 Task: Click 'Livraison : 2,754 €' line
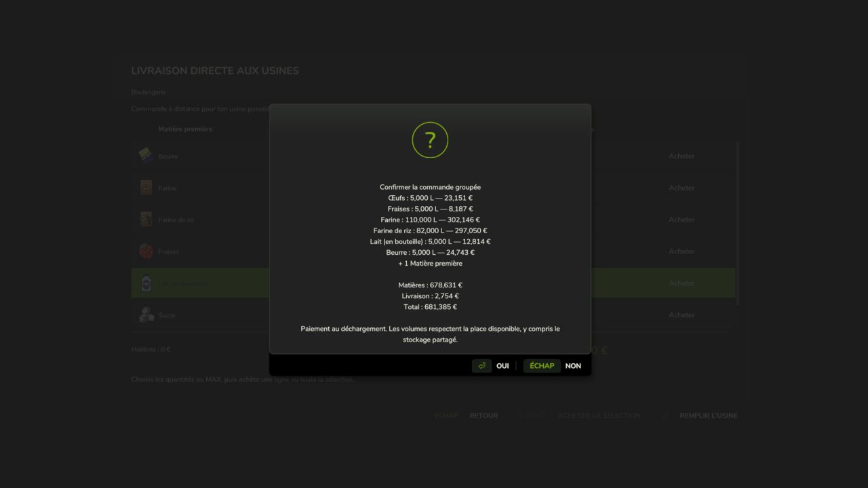pyautogui.click(x=430, y=296)
